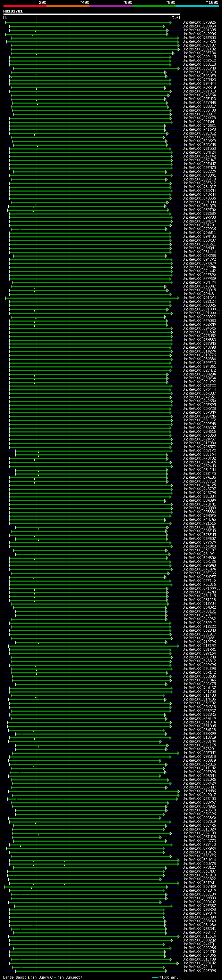Select the UniRef100_Q3ZXD2 label
222x980 pixels.
(x=199, y=49)
